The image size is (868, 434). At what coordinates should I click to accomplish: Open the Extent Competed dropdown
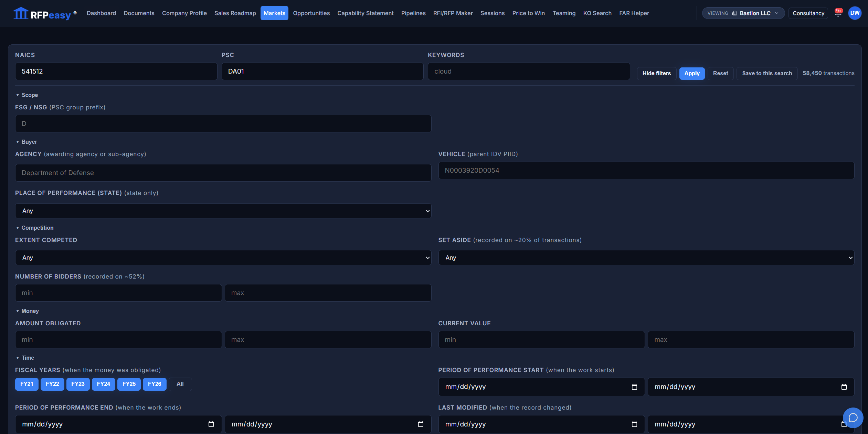[x=223, y=258]
